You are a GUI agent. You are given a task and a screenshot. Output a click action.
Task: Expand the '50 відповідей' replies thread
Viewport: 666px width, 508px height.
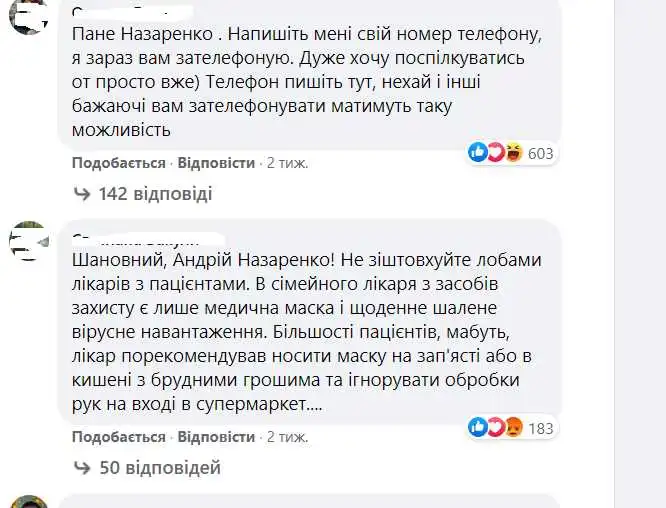(159, 468)
